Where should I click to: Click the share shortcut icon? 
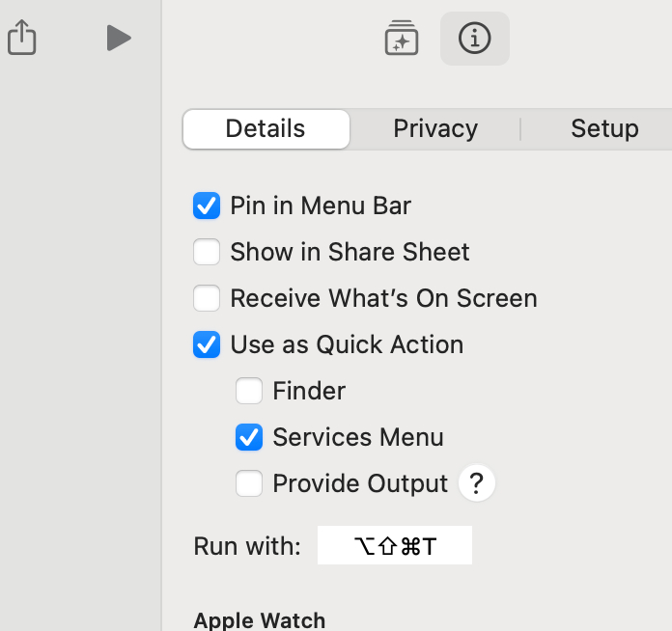point(21,38)
